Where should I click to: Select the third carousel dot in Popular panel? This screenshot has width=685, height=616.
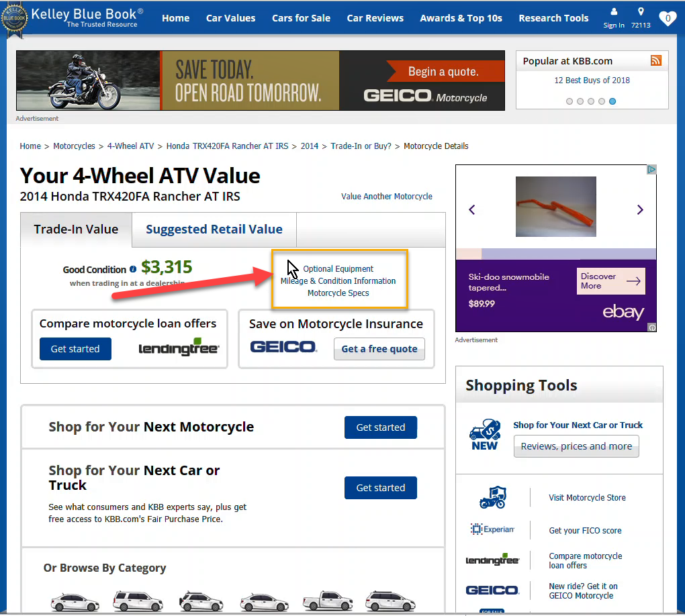590,101
